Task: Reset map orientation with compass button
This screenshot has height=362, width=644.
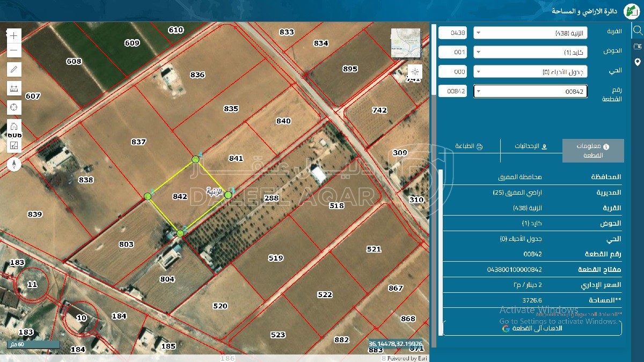Action: 14,164
